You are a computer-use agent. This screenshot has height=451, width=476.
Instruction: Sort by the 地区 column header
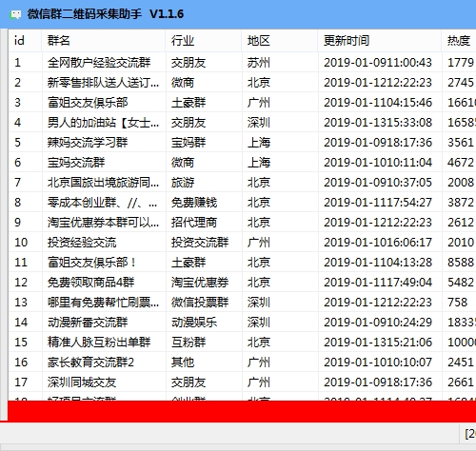click(x=280, y=41)
